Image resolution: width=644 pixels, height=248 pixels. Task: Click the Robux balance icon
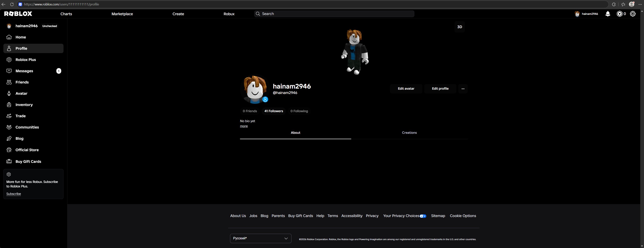click(620, 14)
